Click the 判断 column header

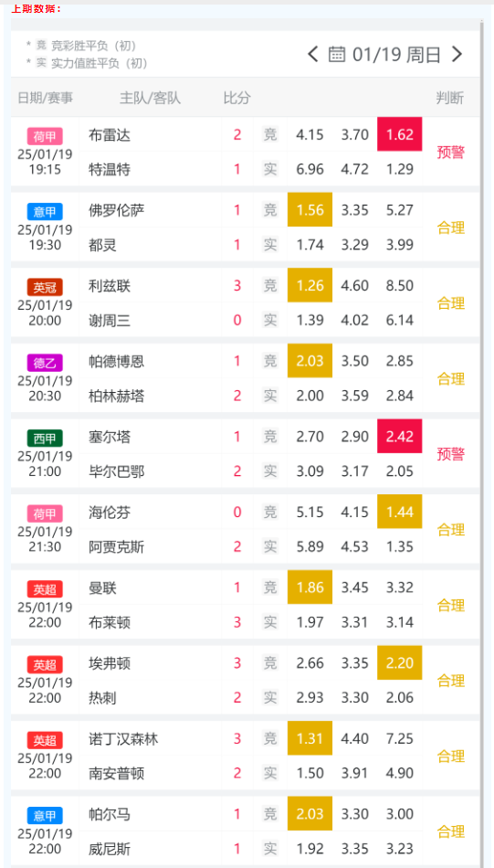pos(450,98)
